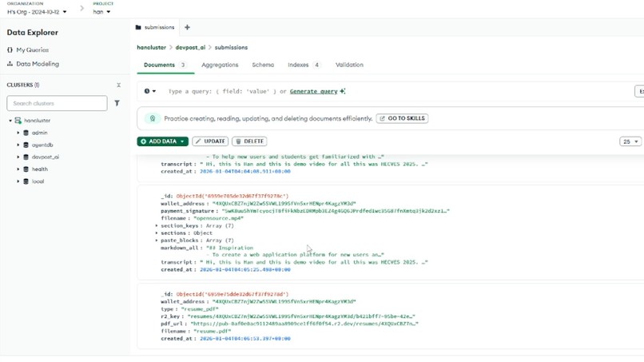Screen dimensions: 644x362
Task: Open the query history dropdown
Action: 150,91
